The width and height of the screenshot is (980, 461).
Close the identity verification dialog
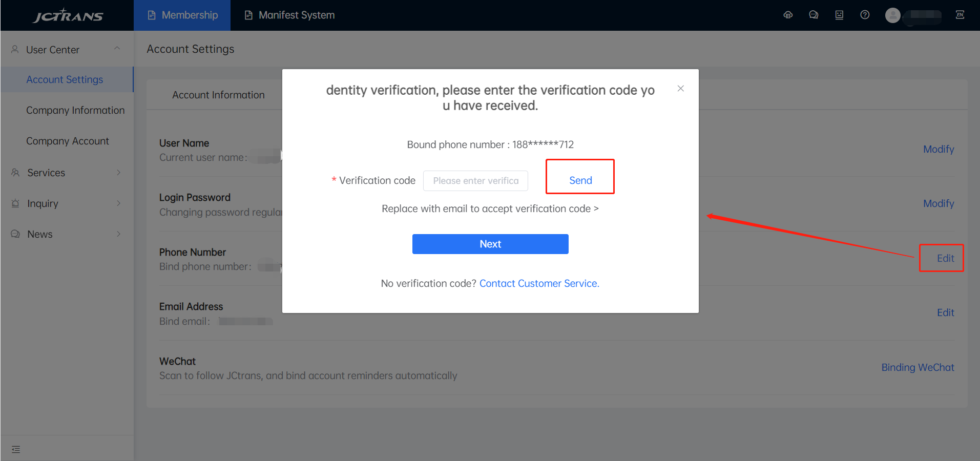[x=680, y=89]
